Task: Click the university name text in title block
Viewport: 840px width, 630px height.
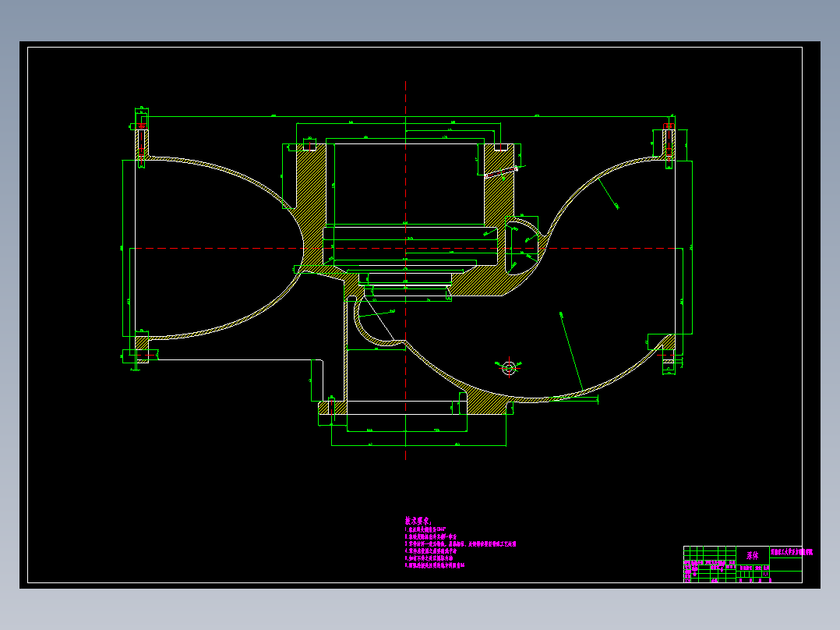Action: (791, 552)
